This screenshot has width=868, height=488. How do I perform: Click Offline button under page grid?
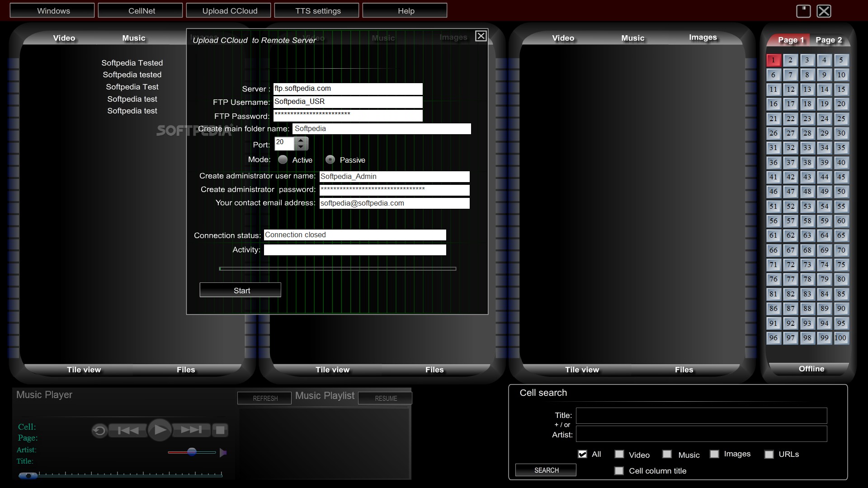(x=811, y=369)
